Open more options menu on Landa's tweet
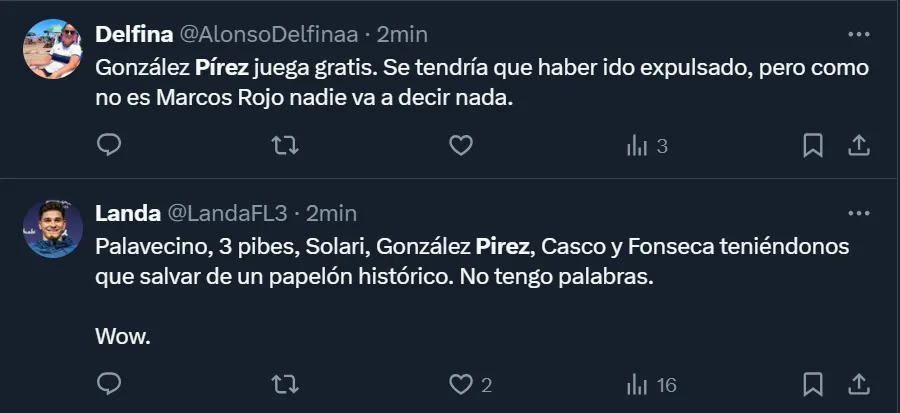This screenshot has width=900, height=413. [858, 213]
